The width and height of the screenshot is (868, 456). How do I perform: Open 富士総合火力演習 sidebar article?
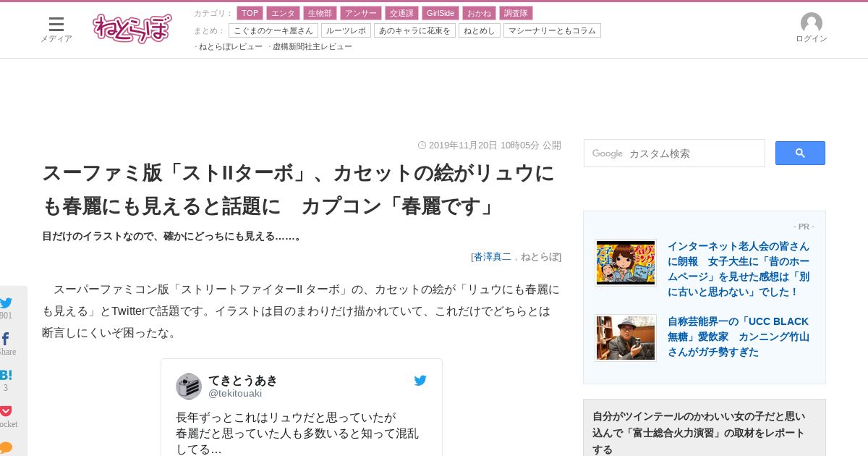[699, 433]
